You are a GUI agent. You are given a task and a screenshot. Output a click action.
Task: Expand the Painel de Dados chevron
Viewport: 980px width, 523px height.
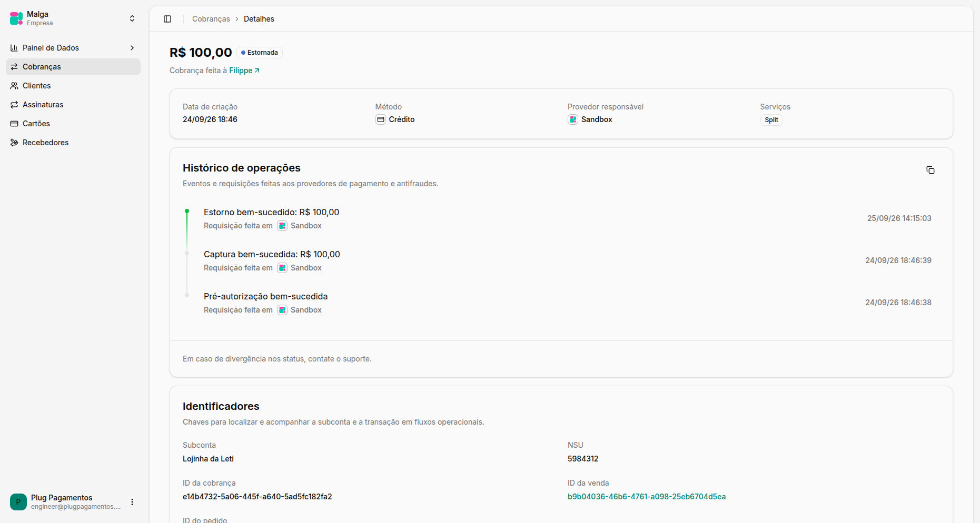(x=132, y=48)
